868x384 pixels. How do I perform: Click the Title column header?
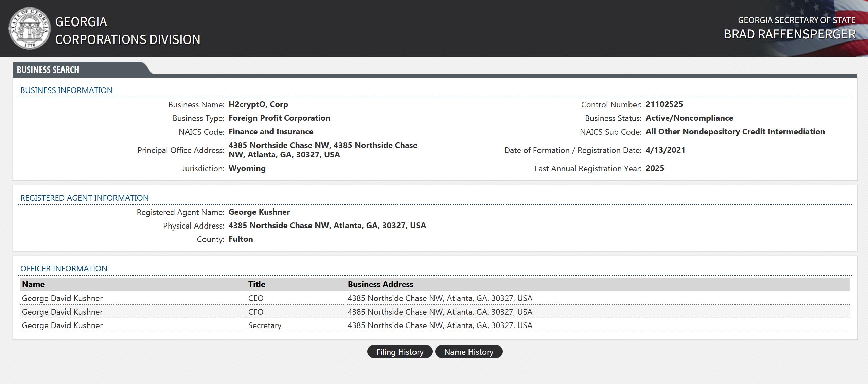pyautogui.click(x=256, y=284)
